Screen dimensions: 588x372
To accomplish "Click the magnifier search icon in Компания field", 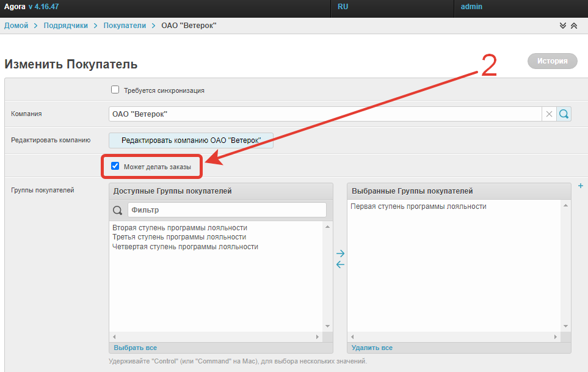I will [x=564, y=114].
